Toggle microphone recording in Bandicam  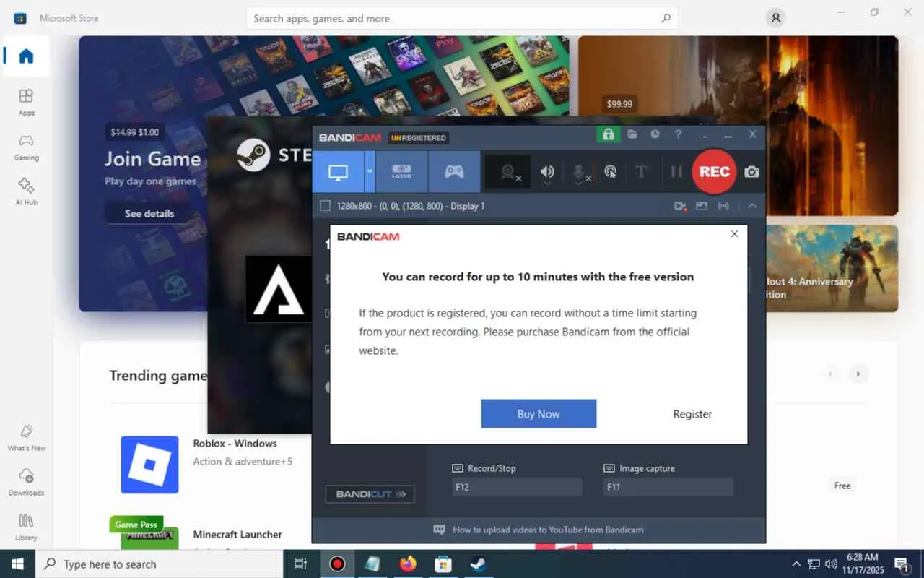580,172
